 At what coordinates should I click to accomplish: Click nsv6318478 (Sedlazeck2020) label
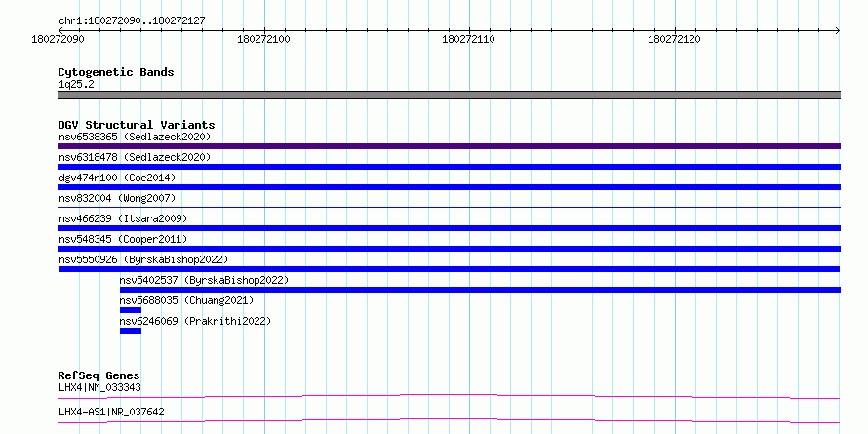coord(135,157)
